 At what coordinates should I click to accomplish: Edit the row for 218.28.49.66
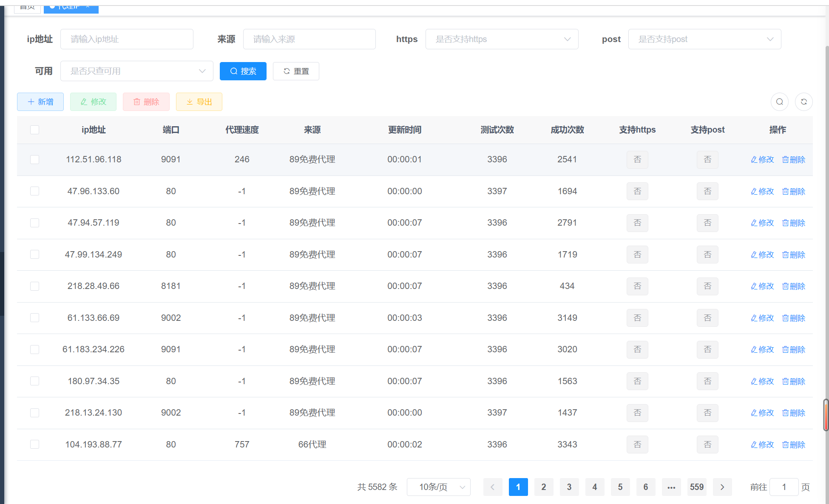762,286
